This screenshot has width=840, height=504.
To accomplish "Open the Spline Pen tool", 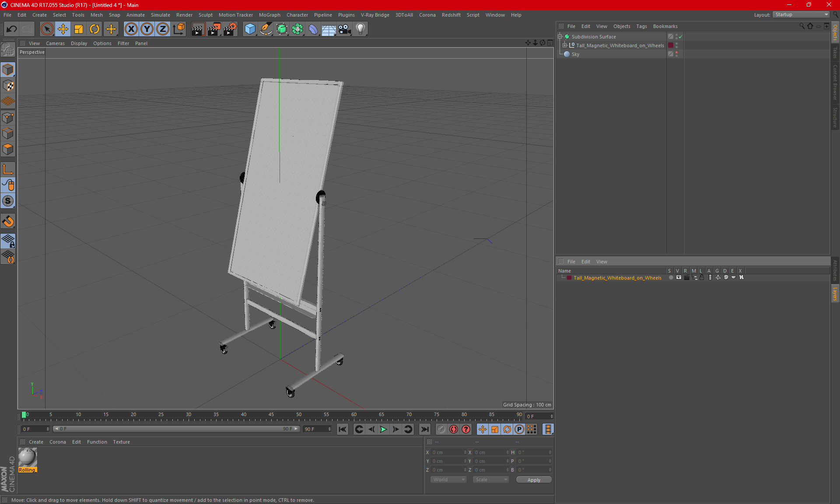I will click(x=266, y=29).
